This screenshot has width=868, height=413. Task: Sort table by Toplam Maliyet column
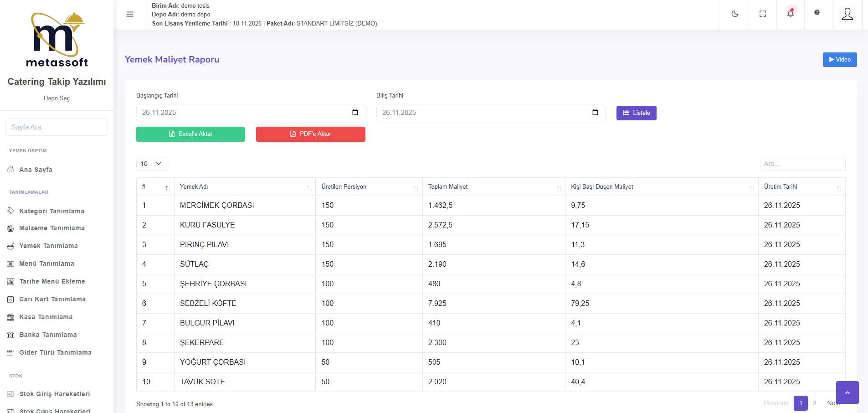point(493,187)
